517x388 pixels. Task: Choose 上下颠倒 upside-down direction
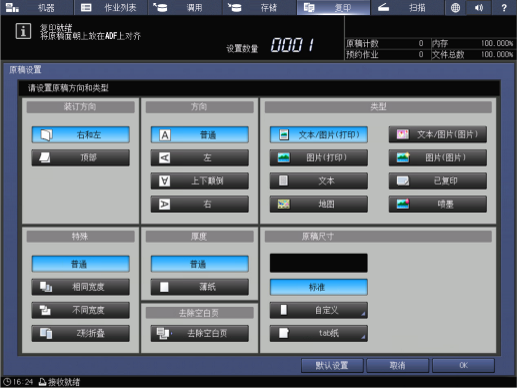[x=200, y=181]
